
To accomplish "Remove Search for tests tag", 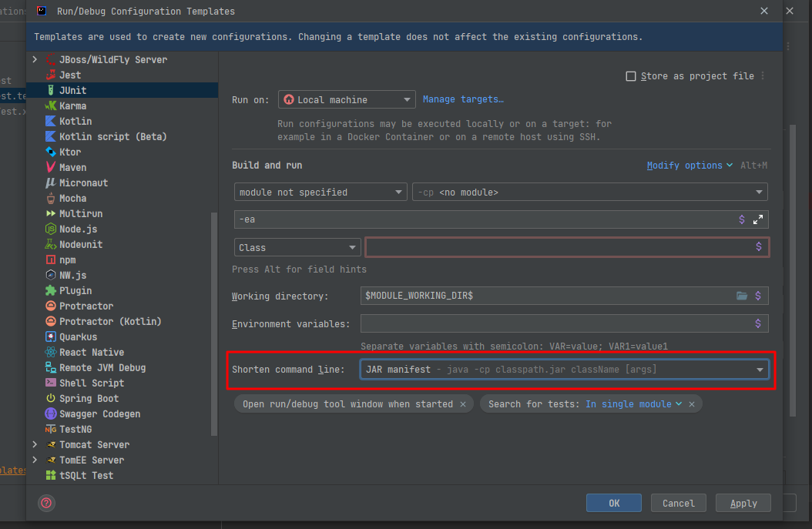I will 692,404.
